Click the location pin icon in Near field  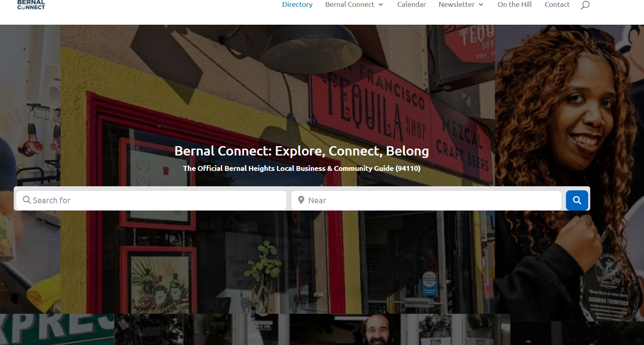coord(301,200)
